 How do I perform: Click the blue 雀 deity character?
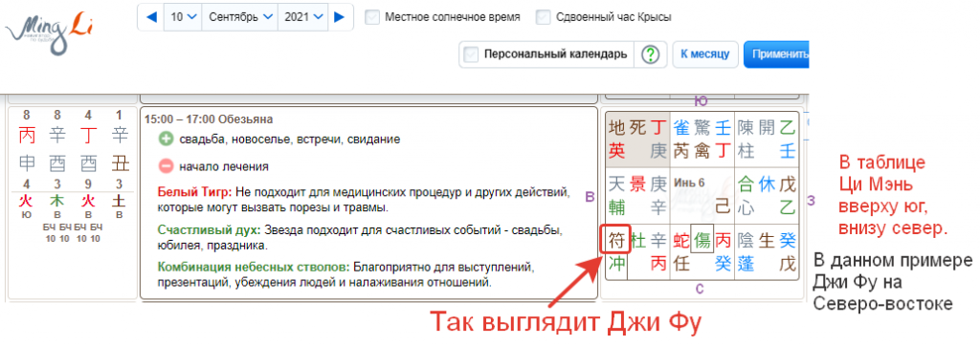[x=681, y=128]
